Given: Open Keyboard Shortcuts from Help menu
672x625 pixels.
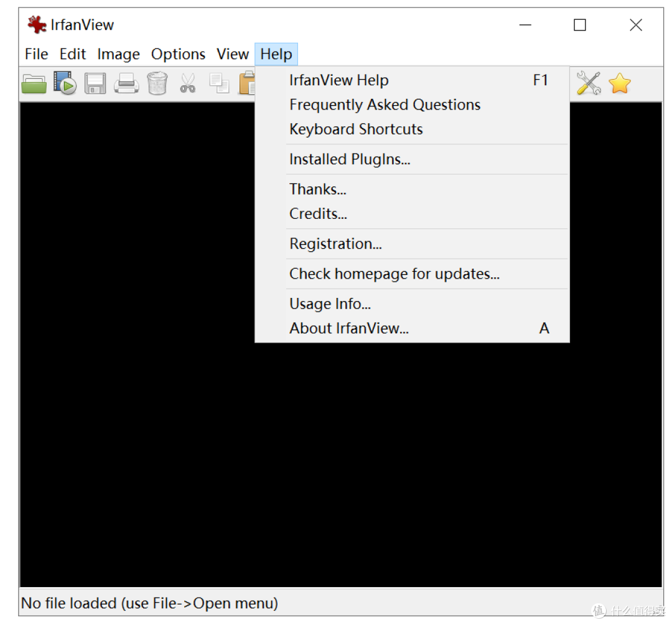Looking at the screenshot, I should 412,129.
